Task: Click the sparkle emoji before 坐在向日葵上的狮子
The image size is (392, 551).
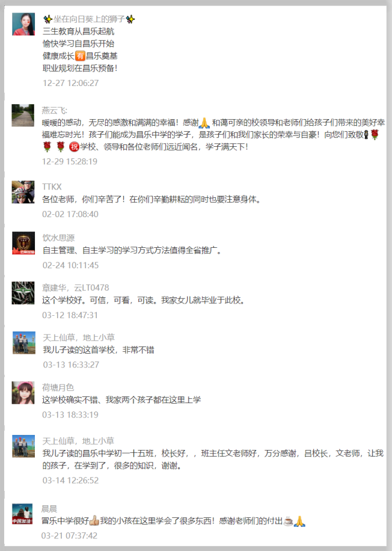Action: click(47, 19)
